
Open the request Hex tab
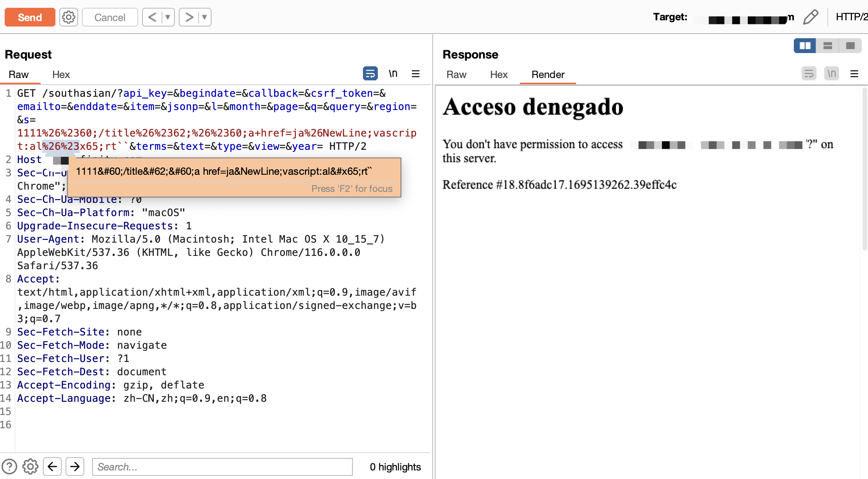61,75
